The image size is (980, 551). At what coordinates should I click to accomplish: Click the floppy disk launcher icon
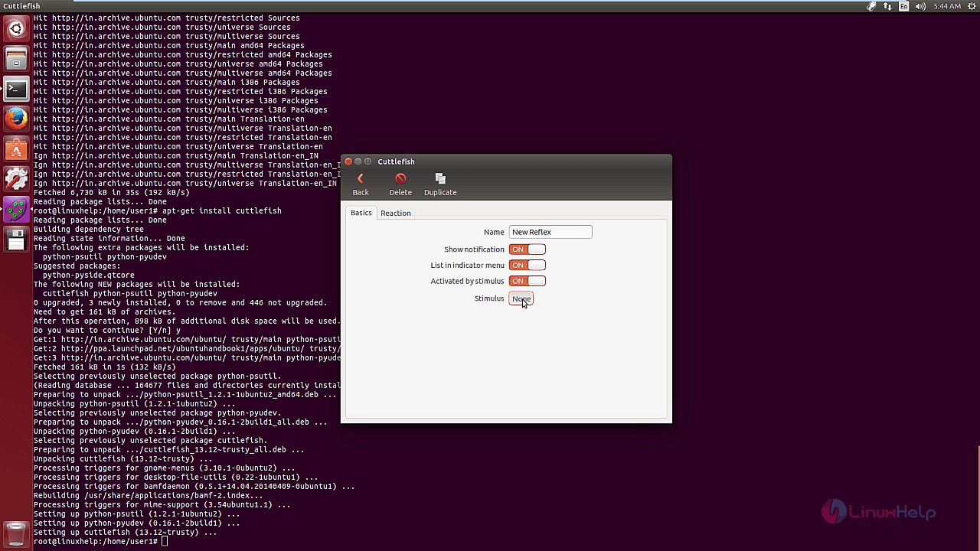tap(16, 239)
